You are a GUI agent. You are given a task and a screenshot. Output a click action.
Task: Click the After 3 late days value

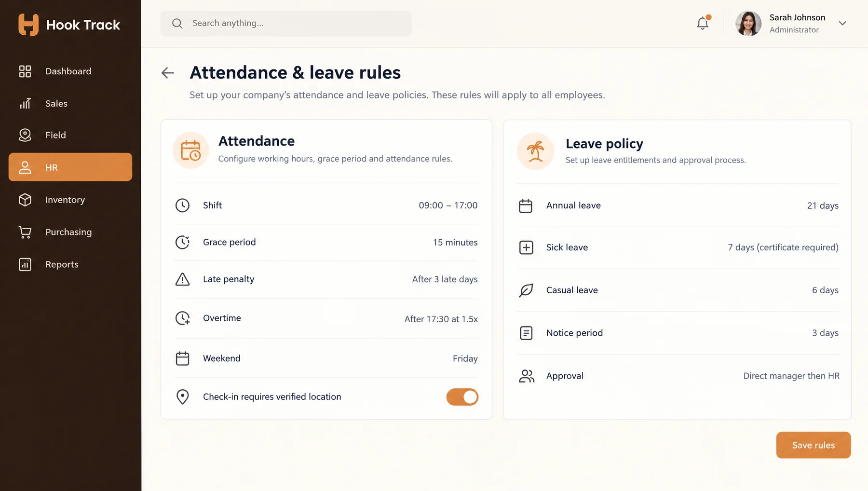(x=445, y=279)
